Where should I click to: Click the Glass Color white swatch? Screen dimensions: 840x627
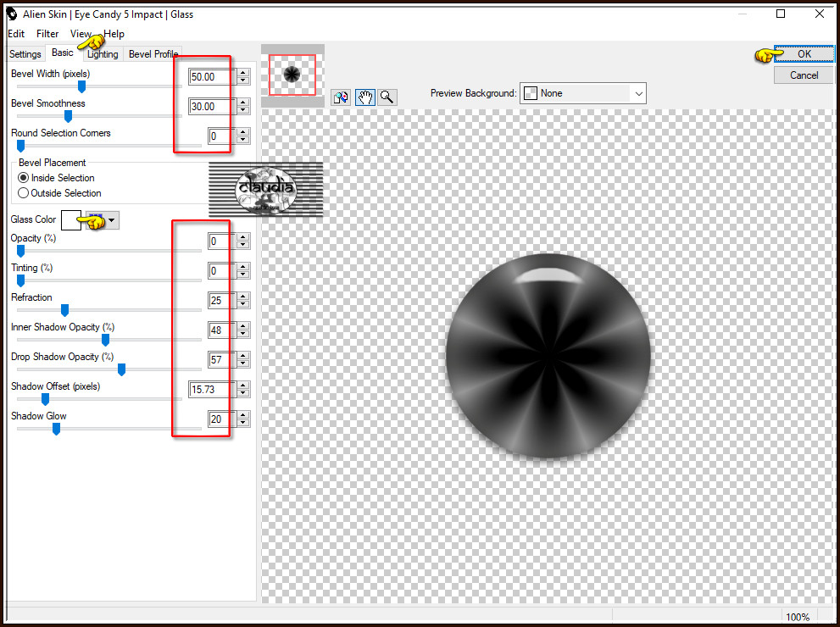[71, 220]
